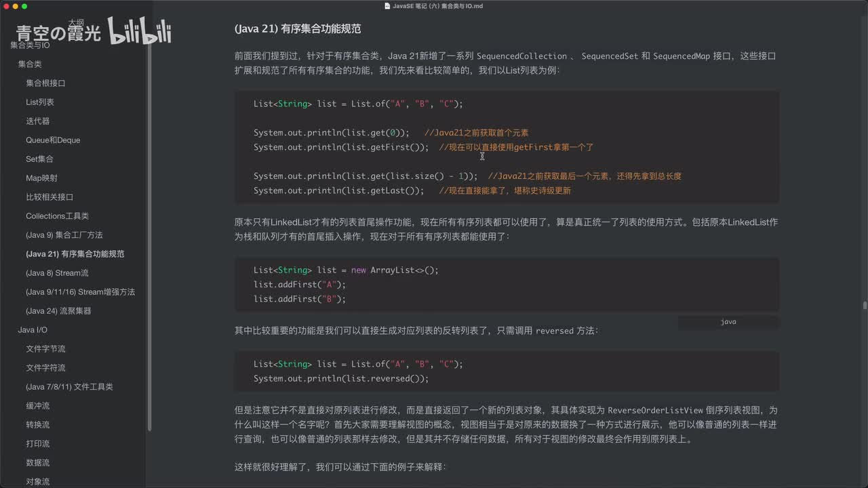The height and width of the screenshot is (488, 868).
Task: Click the main document vertical scrollbar thumb
Action: pos(864,305)
